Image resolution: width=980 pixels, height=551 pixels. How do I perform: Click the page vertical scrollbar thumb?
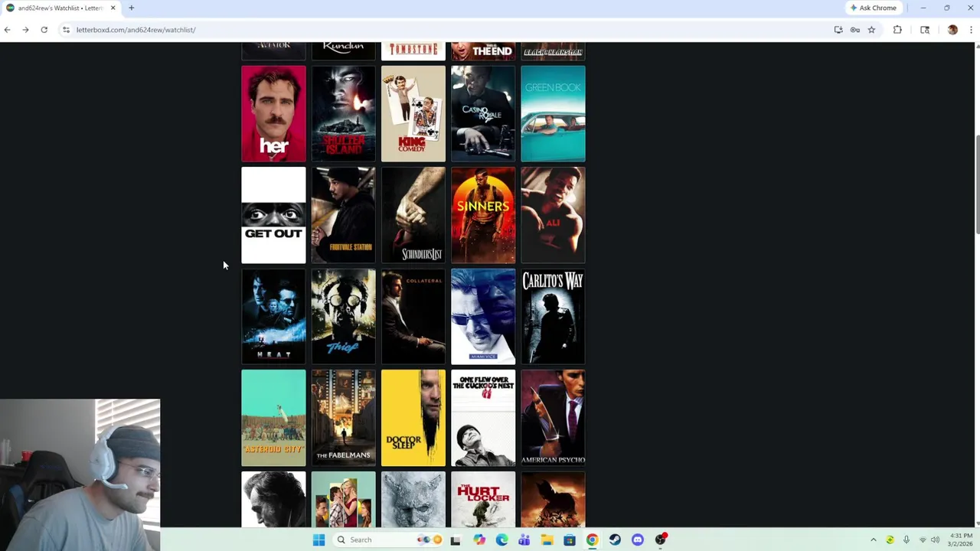tap(977, 184)
